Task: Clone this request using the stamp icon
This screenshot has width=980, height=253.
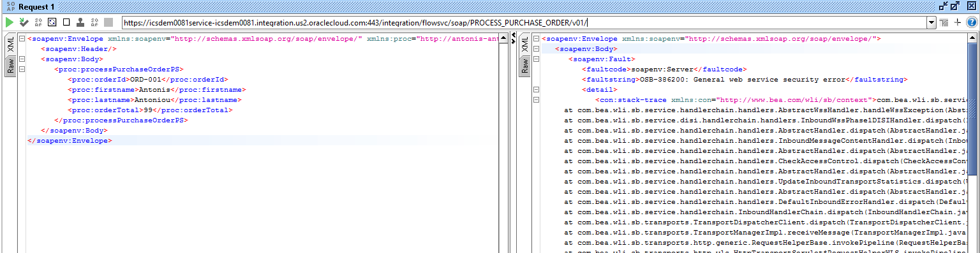Action: [x=80, y=22]
